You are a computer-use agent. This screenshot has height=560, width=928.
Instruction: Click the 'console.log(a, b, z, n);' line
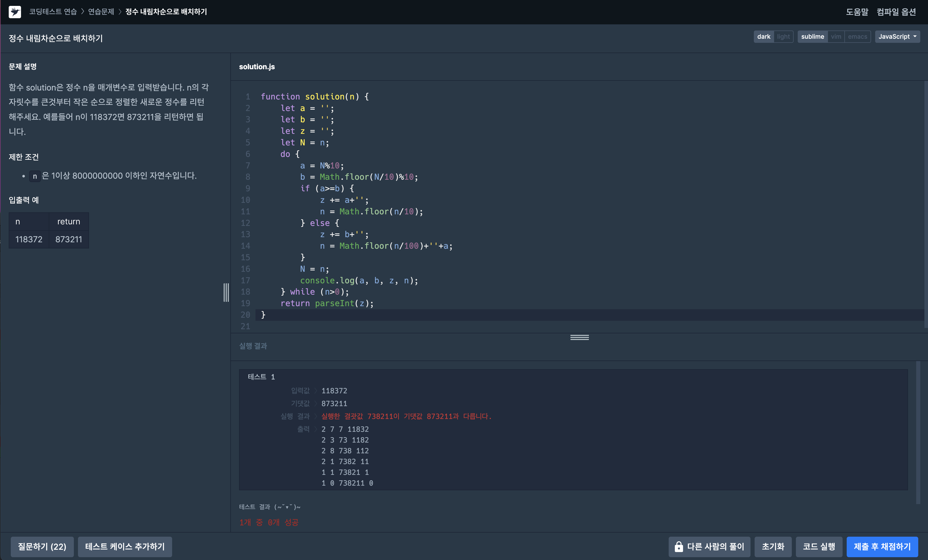tap(359, 280)
